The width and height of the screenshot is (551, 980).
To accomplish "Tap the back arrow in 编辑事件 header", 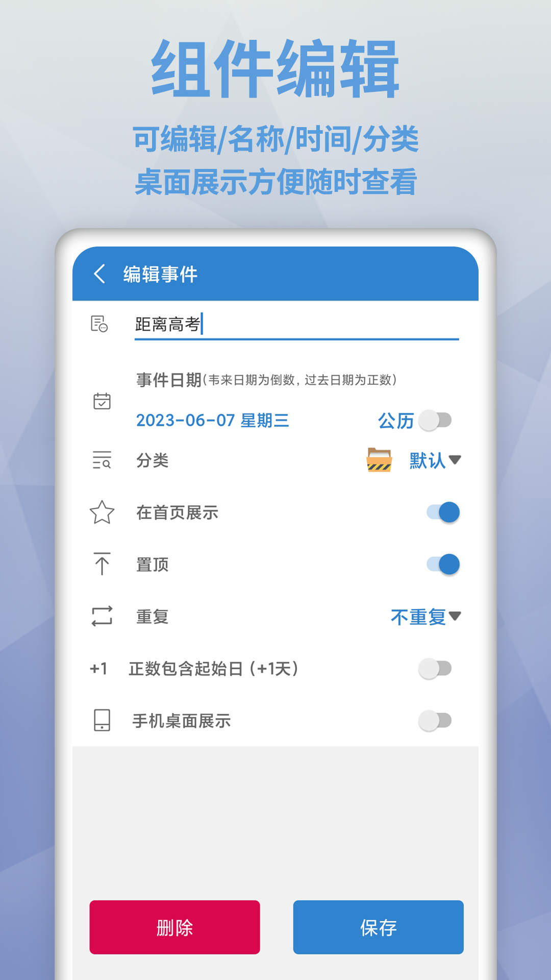I will [x=100, y=274].
